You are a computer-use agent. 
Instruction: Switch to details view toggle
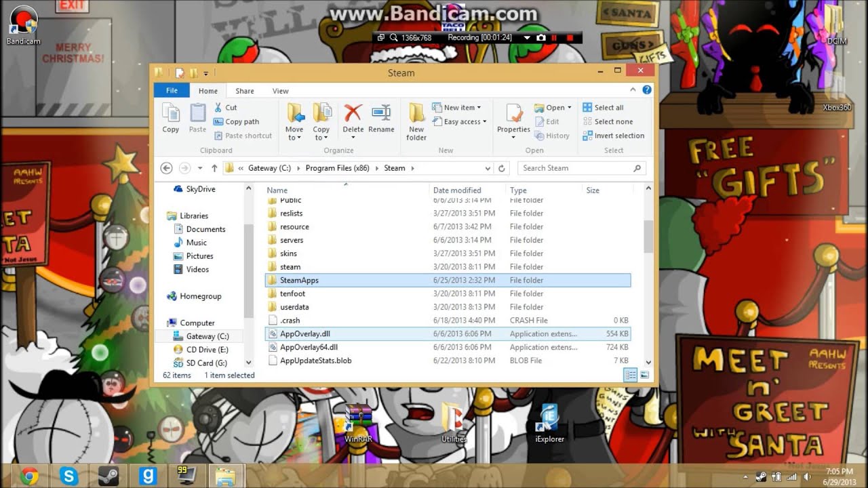pyautogui.click(x=630, y=375)
